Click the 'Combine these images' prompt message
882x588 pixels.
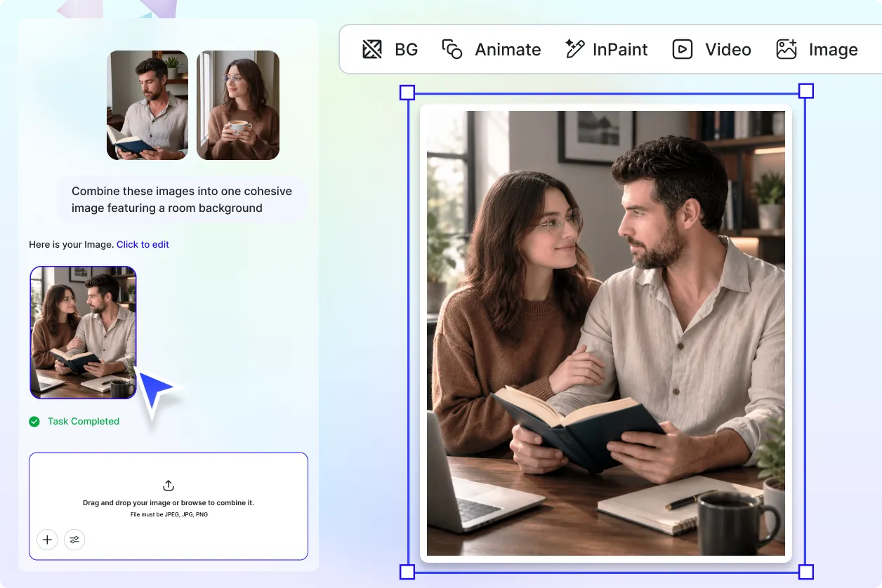click(x=182, y=199)
